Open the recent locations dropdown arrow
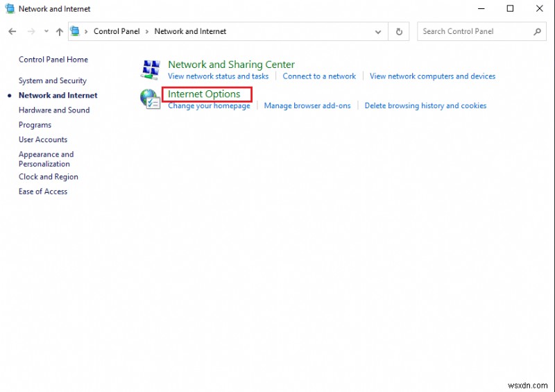This screenshot has width=555, height=392. pos(46,31)
